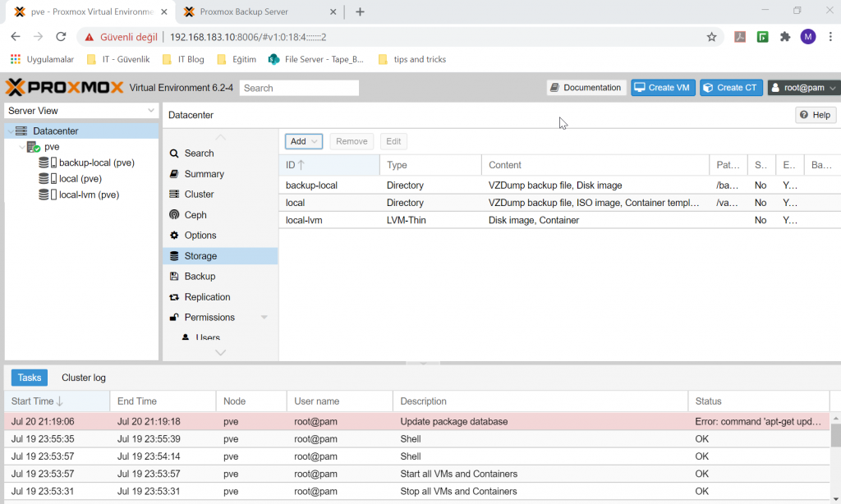841x504 pixels.
Task: Open the root@pam user menu
Action: tap(804, 87)
